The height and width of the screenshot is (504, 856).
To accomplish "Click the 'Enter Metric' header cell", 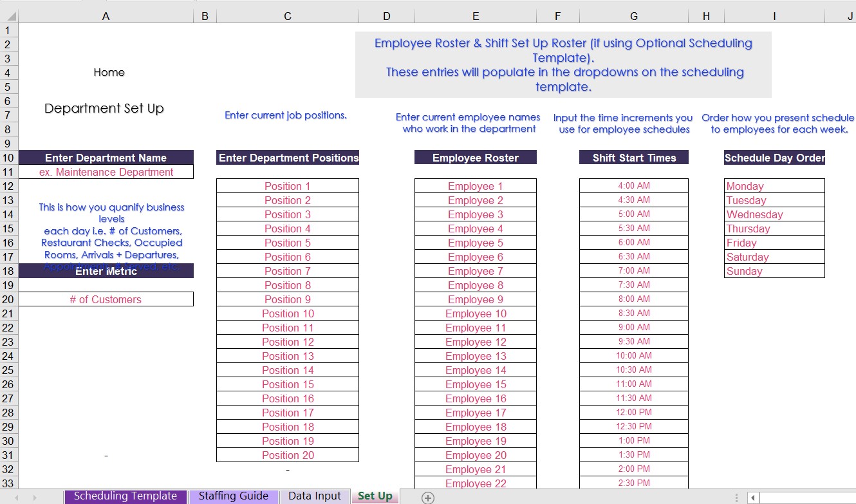I will 106,271.
